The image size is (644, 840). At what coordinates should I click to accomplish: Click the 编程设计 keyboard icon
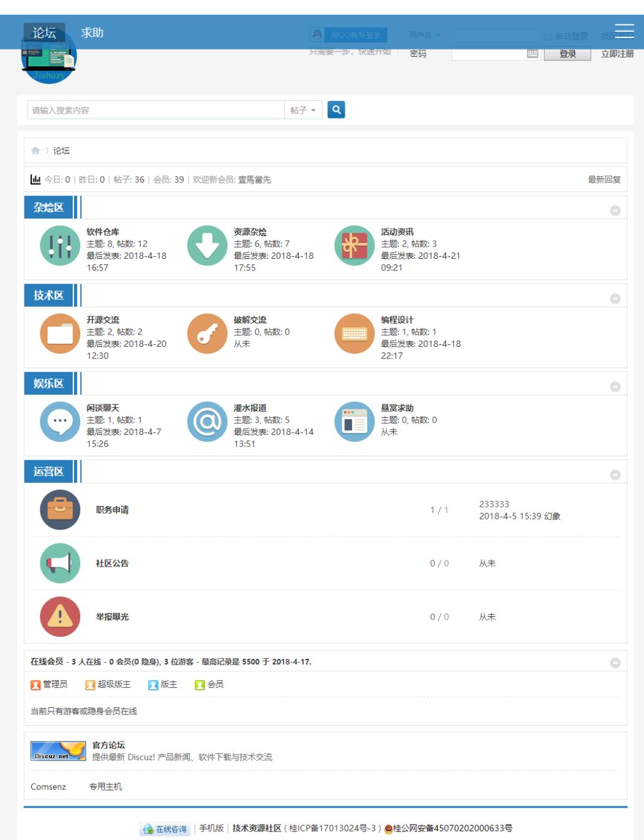pyautogui.click(x=353, y=333)
